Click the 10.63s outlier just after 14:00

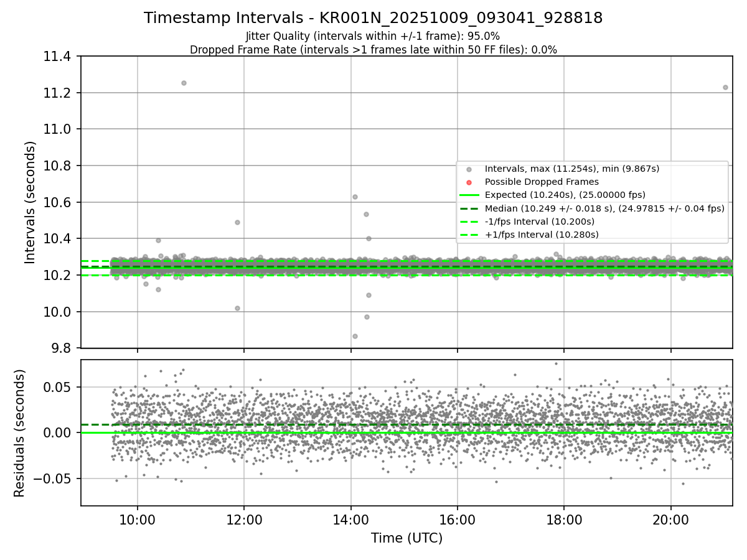point(355,197)
